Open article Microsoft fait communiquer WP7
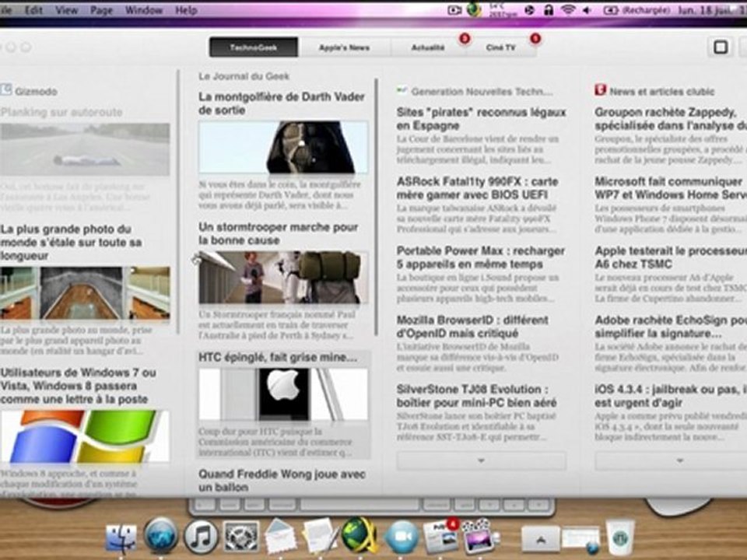 point(671,188)
